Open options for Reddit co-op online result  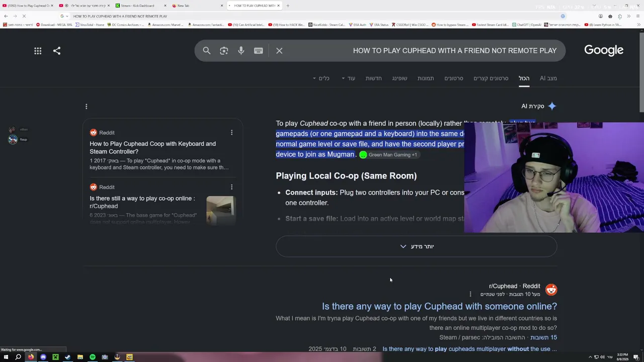231,187
